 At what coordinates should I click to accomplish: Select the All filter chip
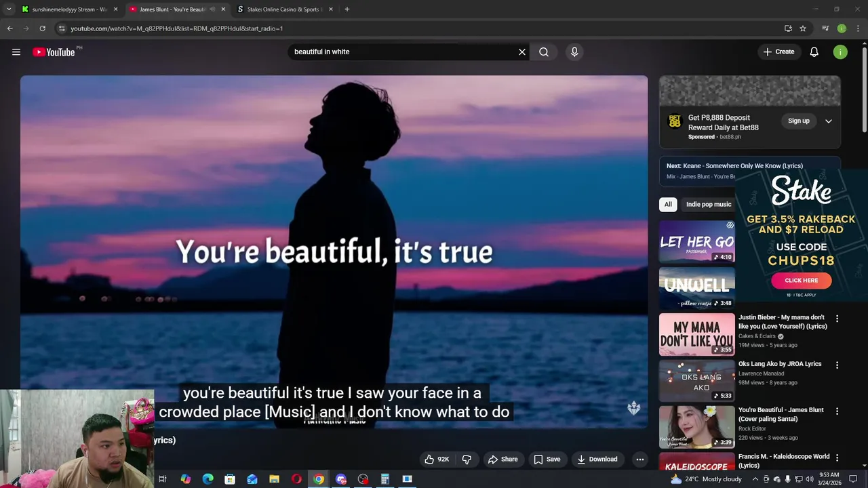coord(668,204)
